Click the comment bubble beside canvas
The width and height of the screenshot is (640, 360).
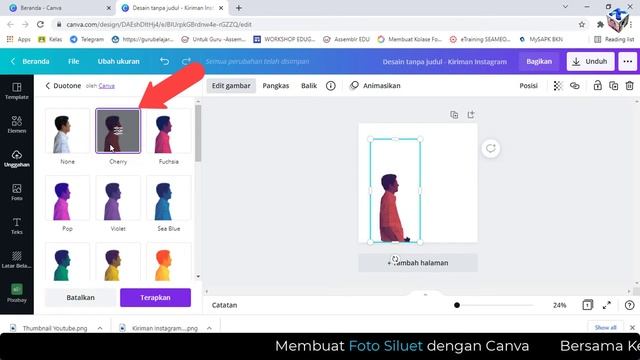tap(491, 149)
